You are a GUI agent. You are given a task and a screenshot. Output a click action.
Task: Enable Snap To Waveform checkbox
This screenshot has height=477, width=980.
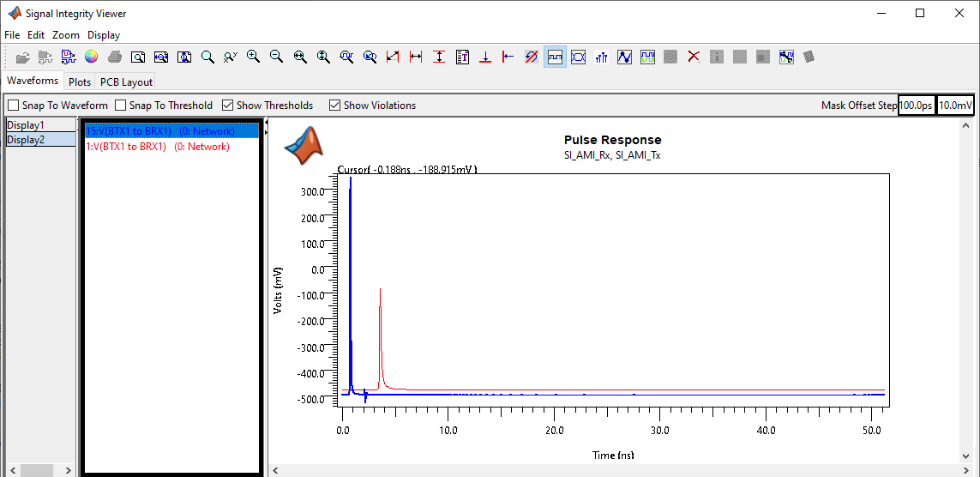(14, 106)
